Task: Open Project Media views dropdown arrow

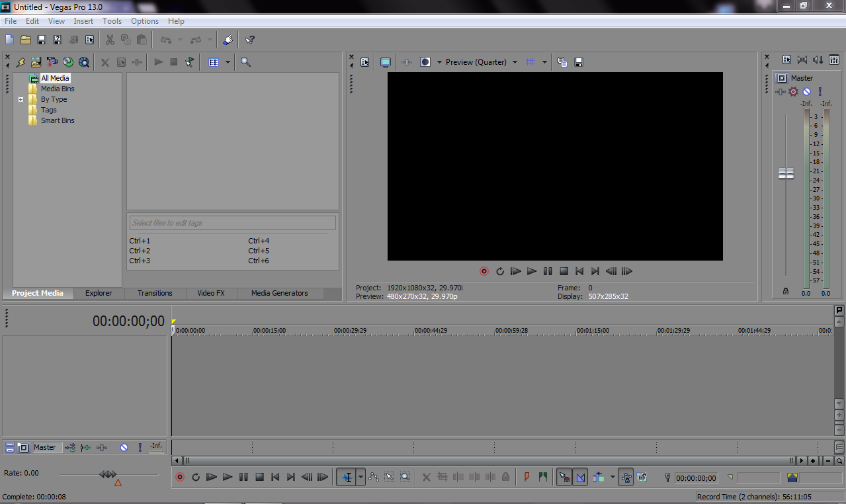Action: point(228,62)
